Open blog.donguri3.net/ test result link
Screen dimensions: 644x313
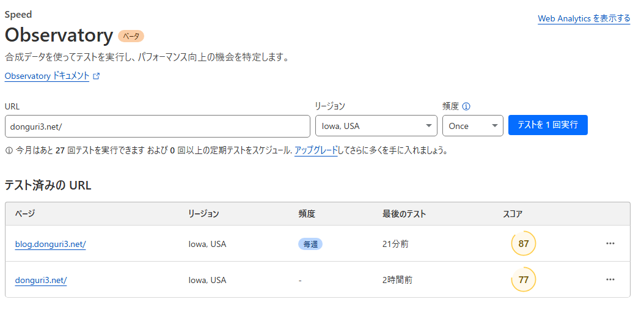pyautogui.click(x=51, y=245)
